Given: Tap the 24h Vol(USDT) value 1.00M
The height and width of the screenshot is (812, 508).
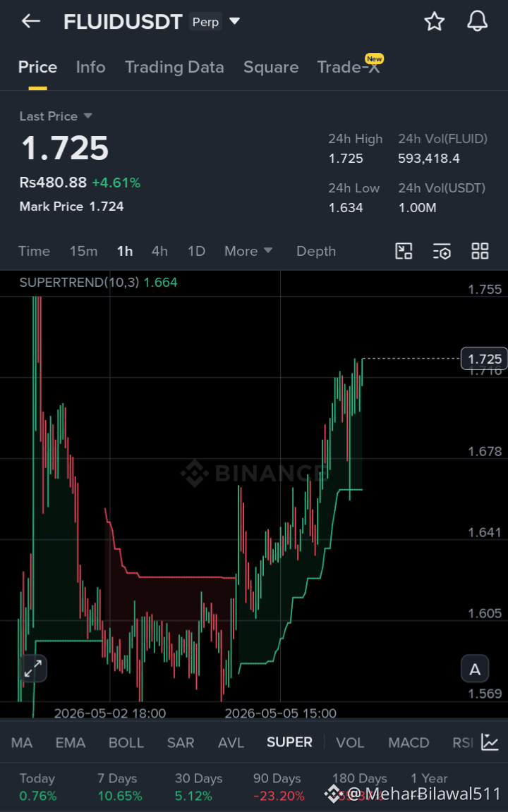Looking at the screenshot, I should tap(417, 208).
